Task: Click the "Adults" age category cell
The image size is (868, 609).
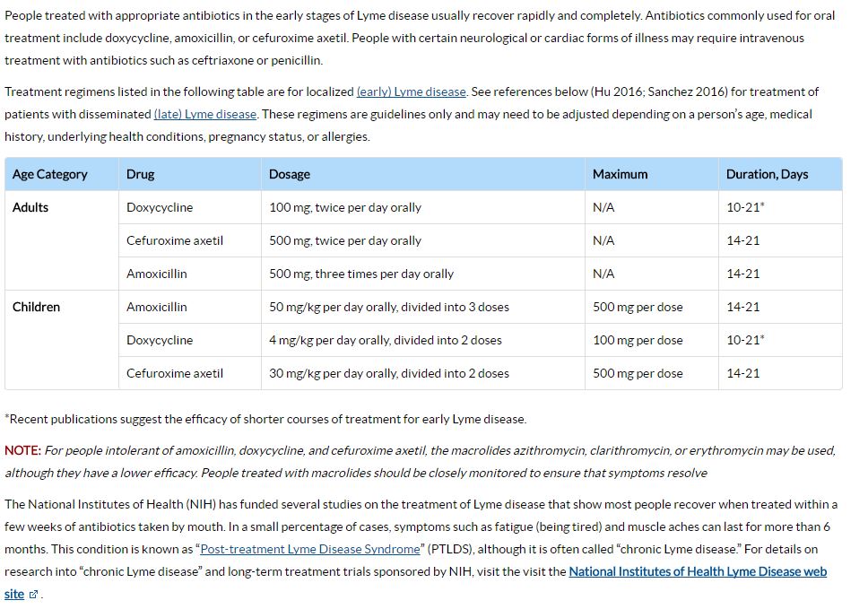Action: [30, 207]
